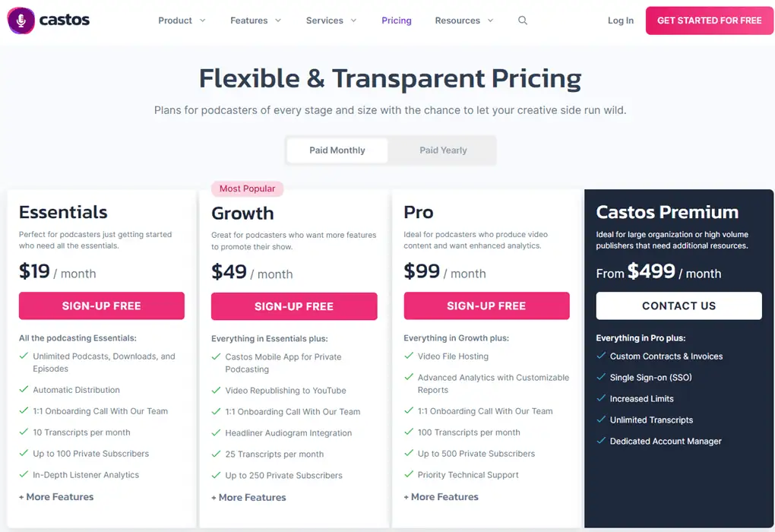Screen dimensions: 775x532
Task: Click checkmark next to Headliner Audiogram Integration
Action: tap(216, 432)
